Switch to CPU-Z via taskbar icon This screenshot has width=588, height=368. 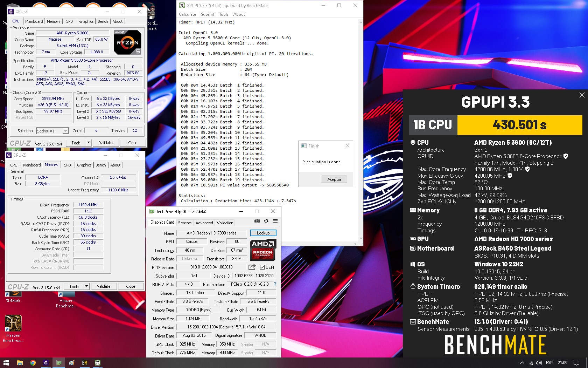[45, 363]
